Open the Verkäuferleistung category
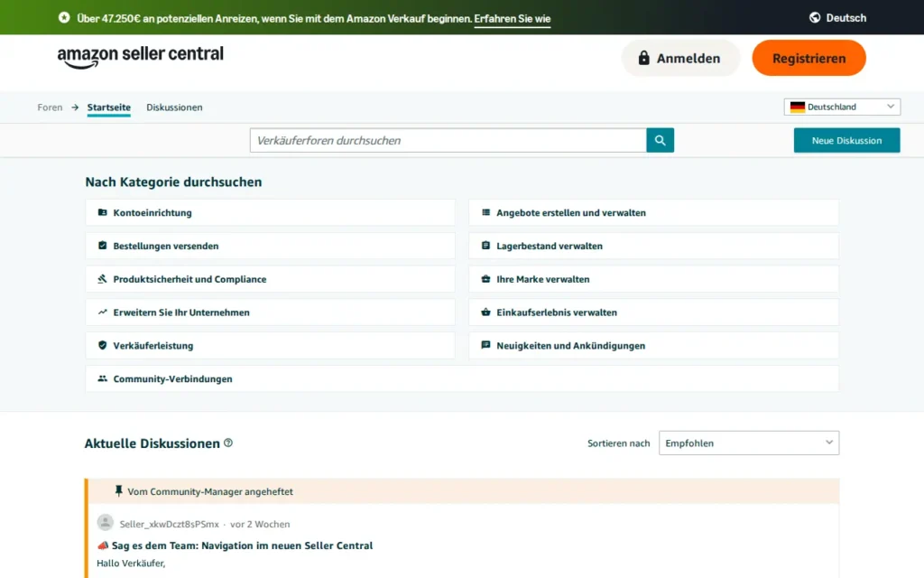This screenshot has width=924, height=578. pos(270,346)
